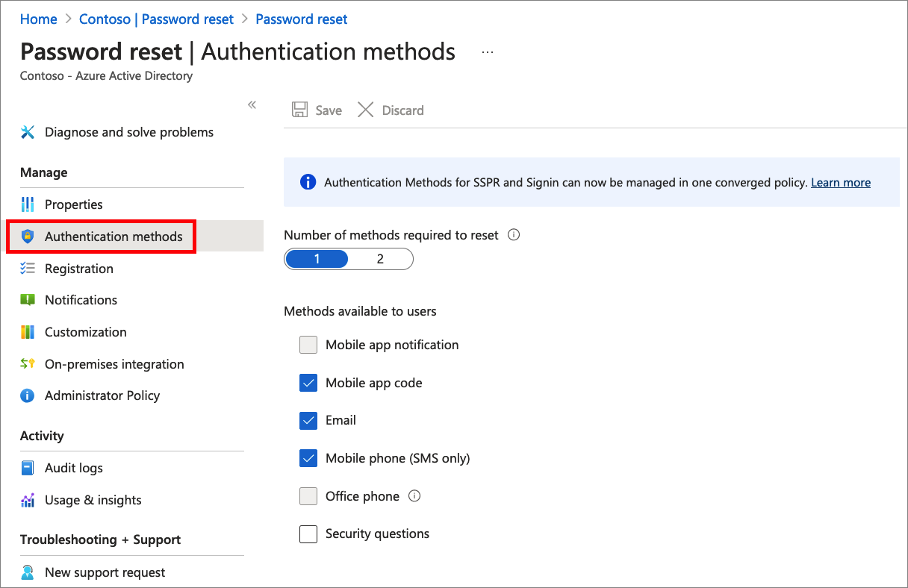Viewport: 908px width, 588px height.
Task: Click the Properties bars icon in sidebar
Action: pyautogui.click(x=28, y=204)
